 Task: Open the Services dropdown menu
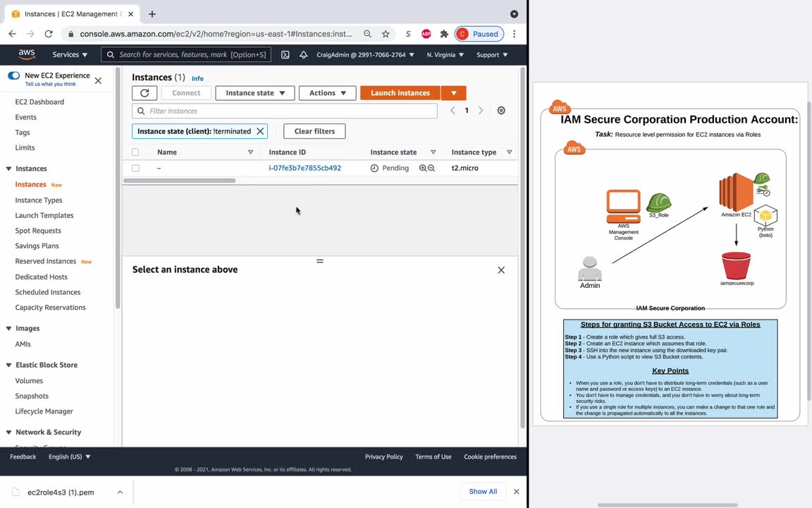(70, 54)
